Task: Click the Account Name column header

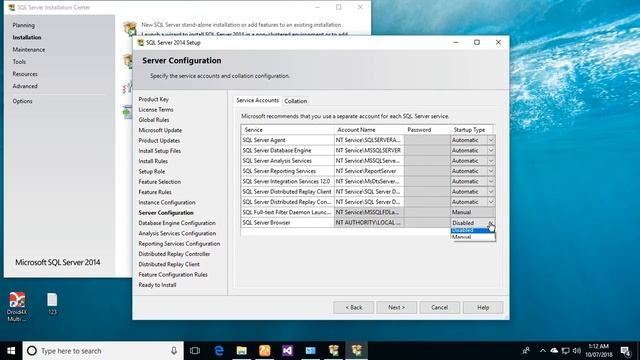Action: pos(369,130)
